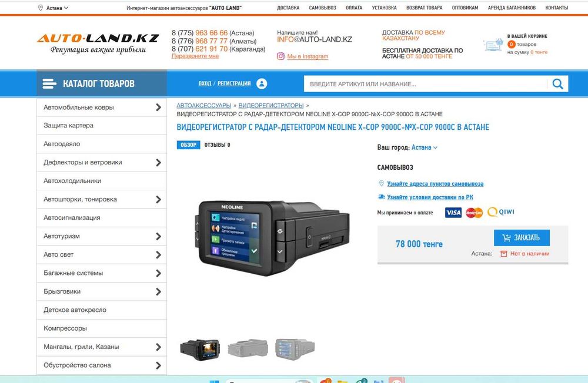Open the 'Мы в Instagram' link

(x=308, y=56)
